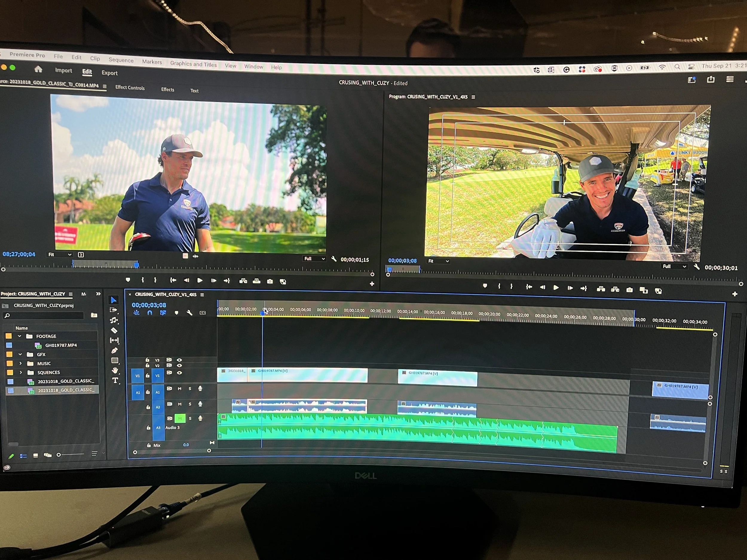Screen dimensions: 747x560
Task: Solo the A1 audio track
Action: pos(190,389)
